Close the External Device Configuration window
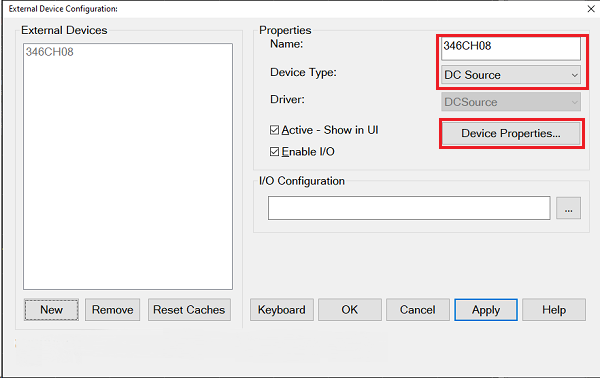600x378 pixels. pyautogui.click(x=591, y=8)
